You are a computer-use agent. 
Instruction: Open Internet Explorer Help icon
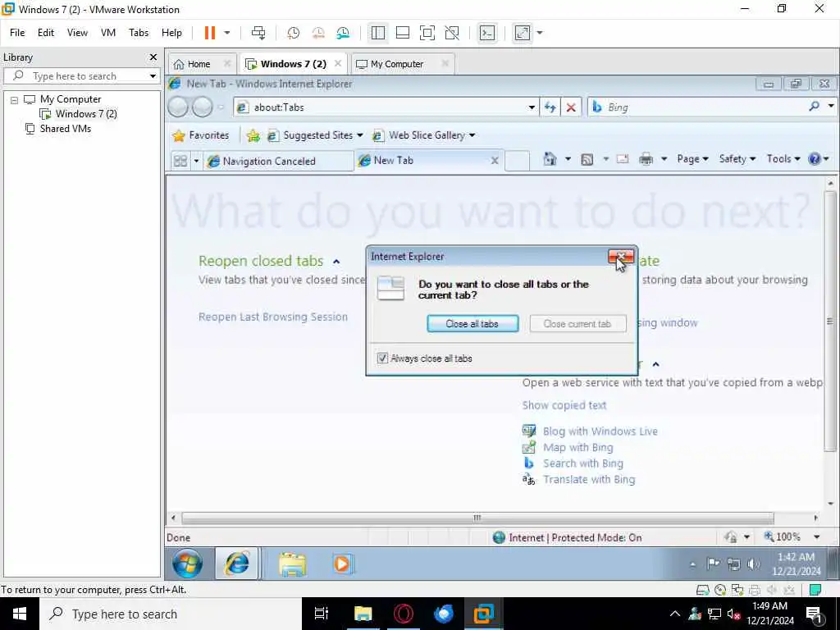[x=815, y=158]
